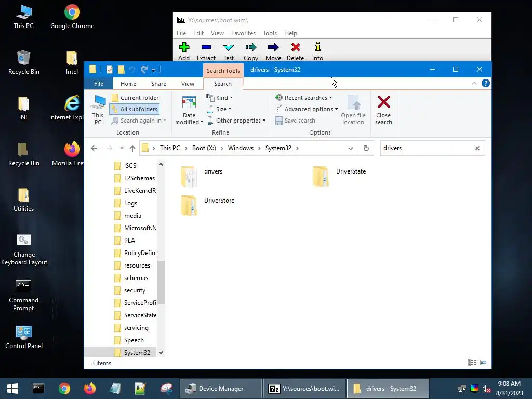Click the Add icon in 7-Zip toolbar
Screen dimensions: 532x399
click(x=184, y=51)
